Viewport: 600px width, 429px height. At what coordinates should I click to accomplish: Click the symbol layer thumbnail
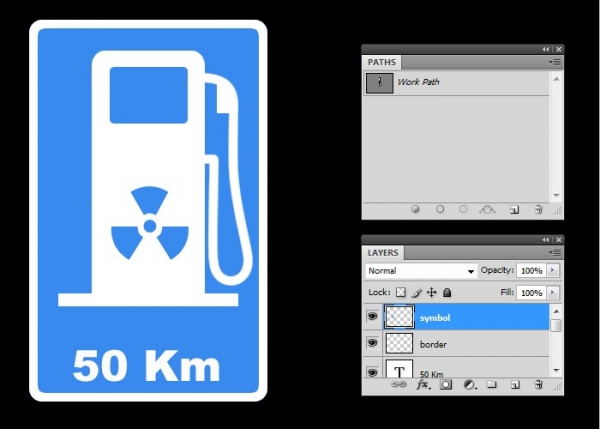coord(399,316)
